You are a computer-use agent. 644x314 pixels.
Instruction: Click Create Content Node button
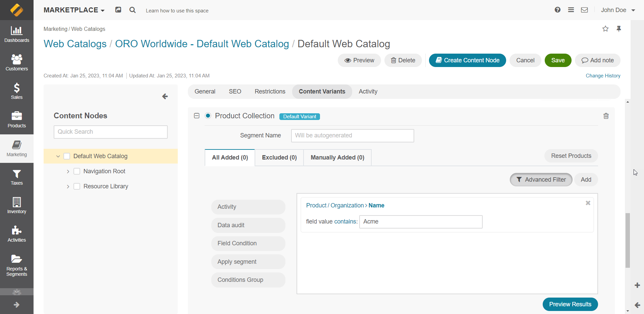tap(468, 60)
